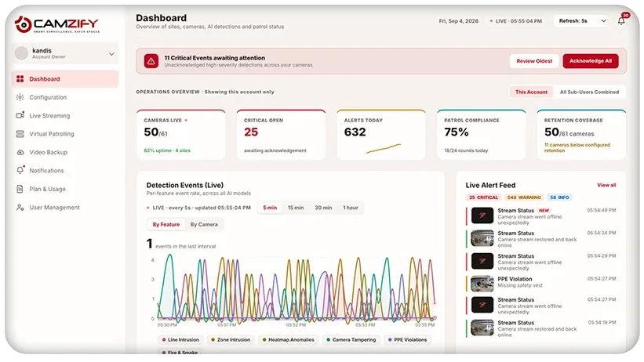Click the red critical warning triangle icon
644x362 pixels.
point(151,61)
